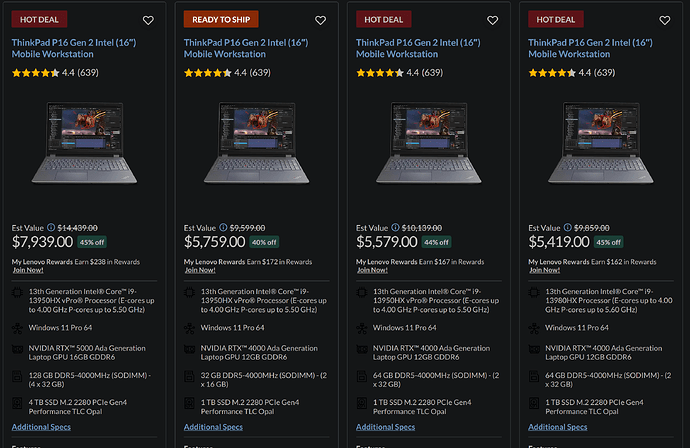
Task: Add the Ready to Ship laptop to wishlist
Action: pyautogui.click(x=320, y=20)
